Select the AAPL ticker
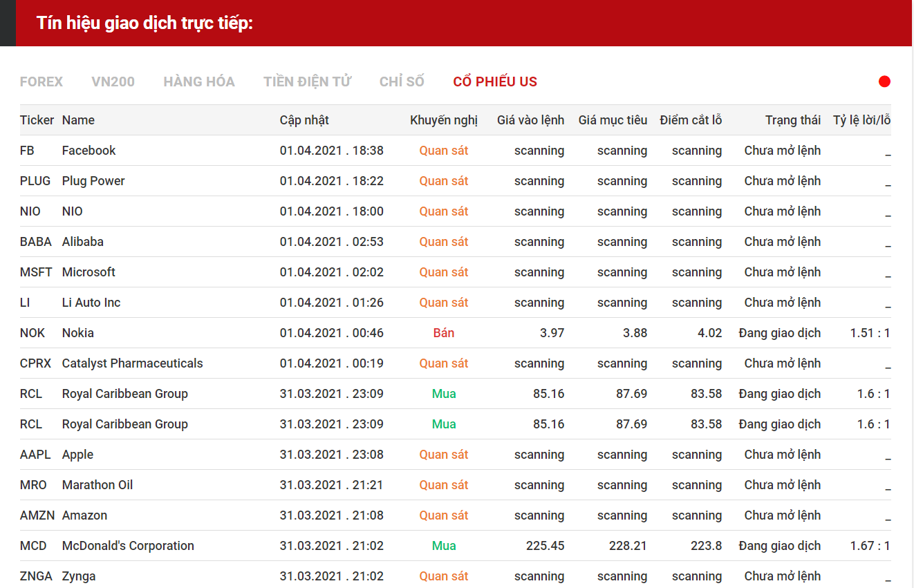 [36, 455]
